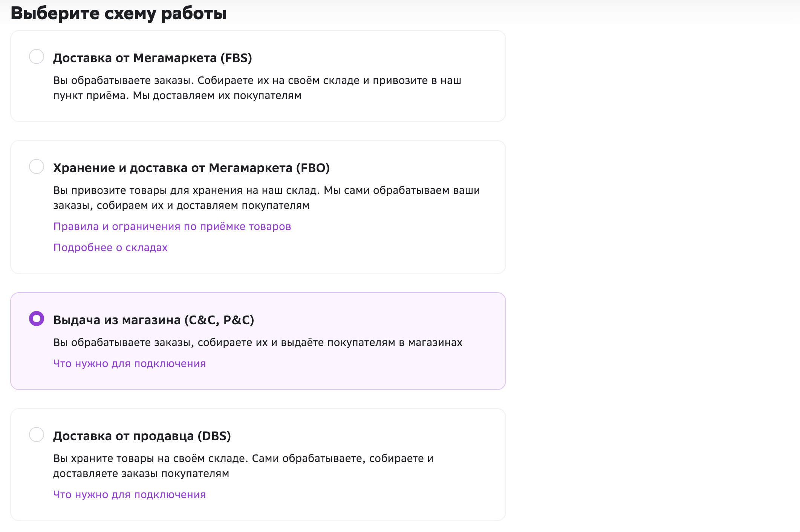Select the FBS radio button
Screen dimensions: 800x532
[37, 56]
